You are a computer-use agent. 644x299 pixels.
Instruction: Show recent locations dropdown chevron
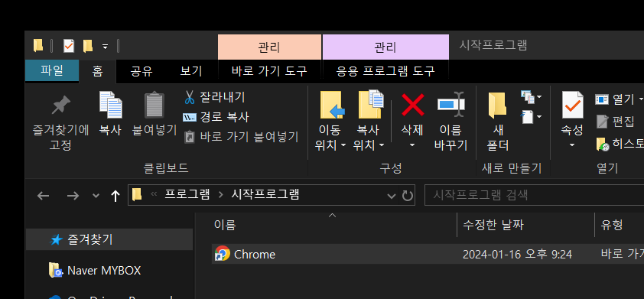click(96, 196)
